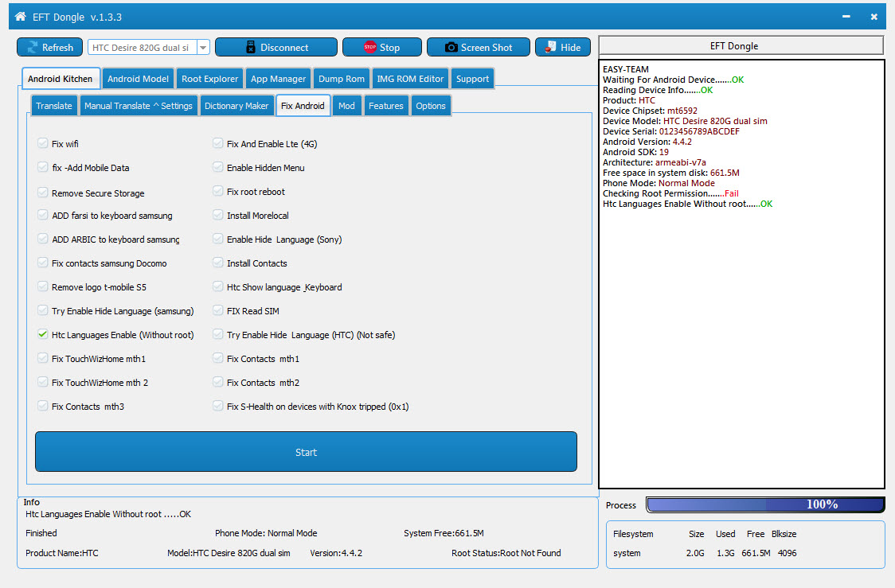Click 'Device Chipset: mt6592' log line
Screen dimensions: 895x588
pos(650,111)
